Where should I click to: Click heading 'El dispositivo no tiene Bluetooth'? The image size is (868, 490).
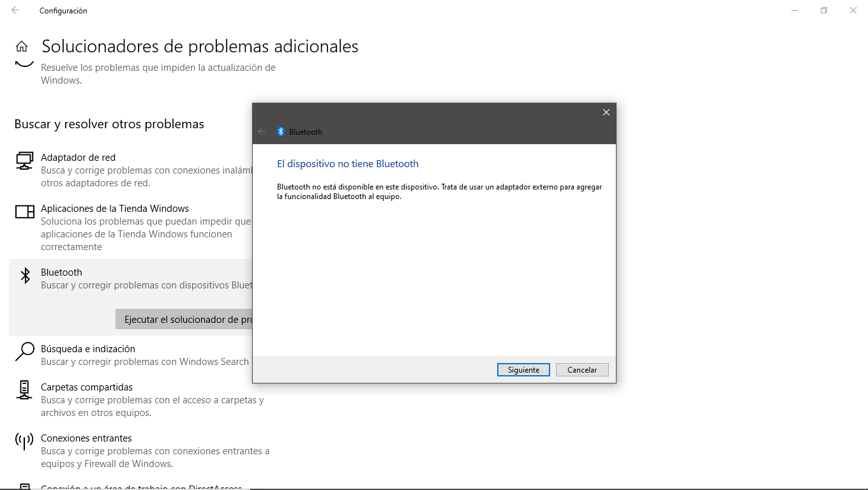pyautogui.click(x=348, y=163)
